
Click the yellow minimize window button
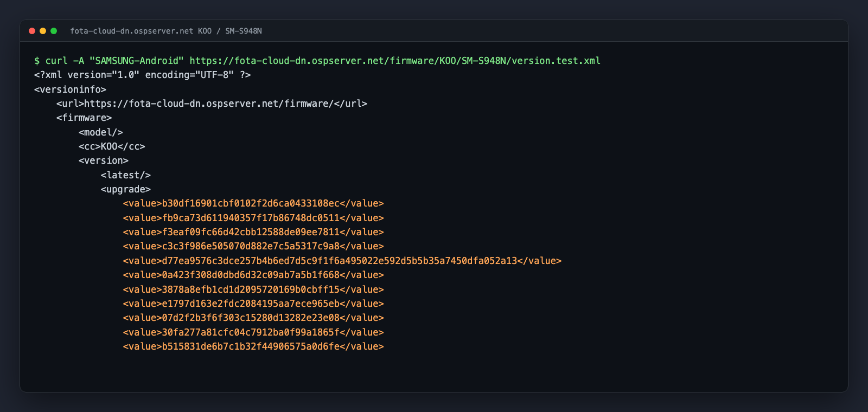pos(43,31)
